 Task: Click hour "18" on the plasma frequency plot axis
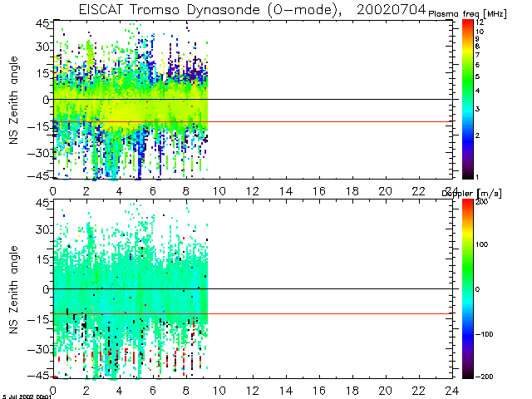pos(352,191)
